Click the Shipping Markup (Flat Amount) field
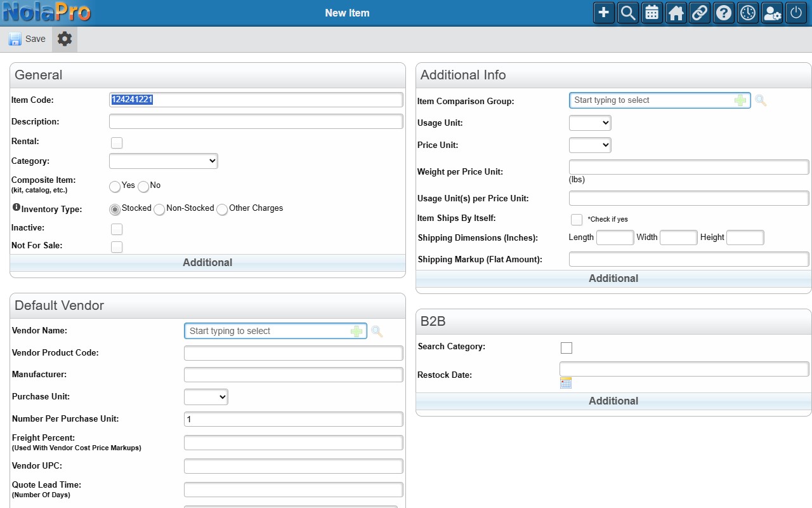This screenshot has width=812, height=508. click(689, 259)
